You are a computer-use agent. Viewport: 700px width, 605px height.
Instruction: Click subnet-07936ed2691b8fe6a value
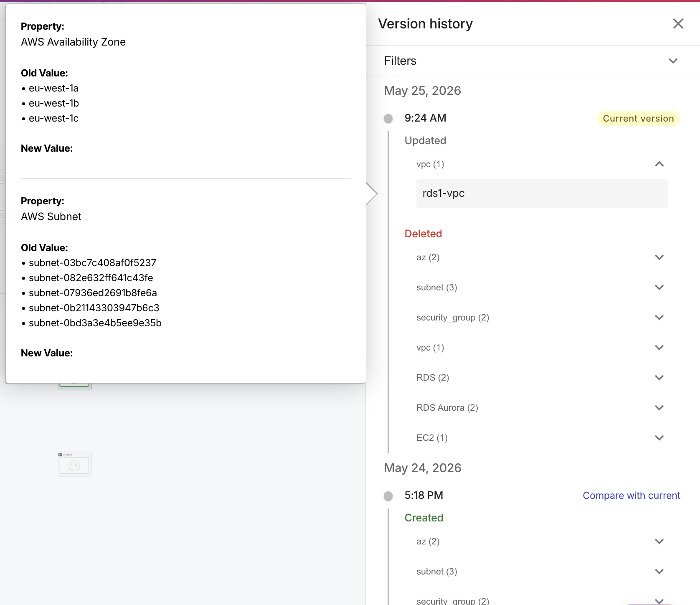pos(93,293)
